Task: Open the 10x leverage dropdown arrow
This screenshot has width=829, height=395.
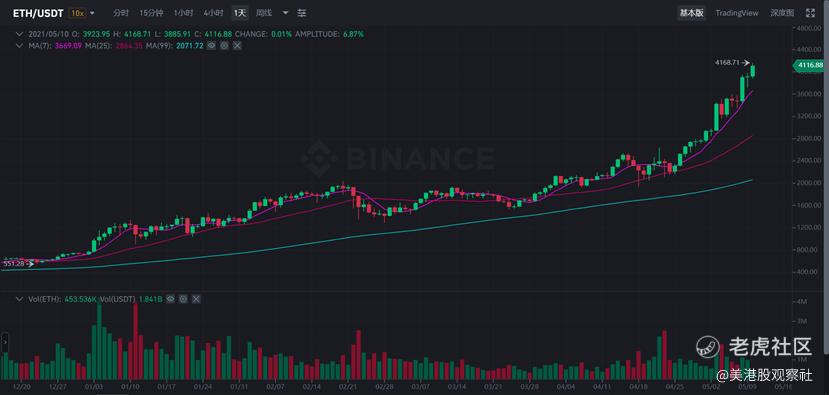Action: [x=93, y=13]
